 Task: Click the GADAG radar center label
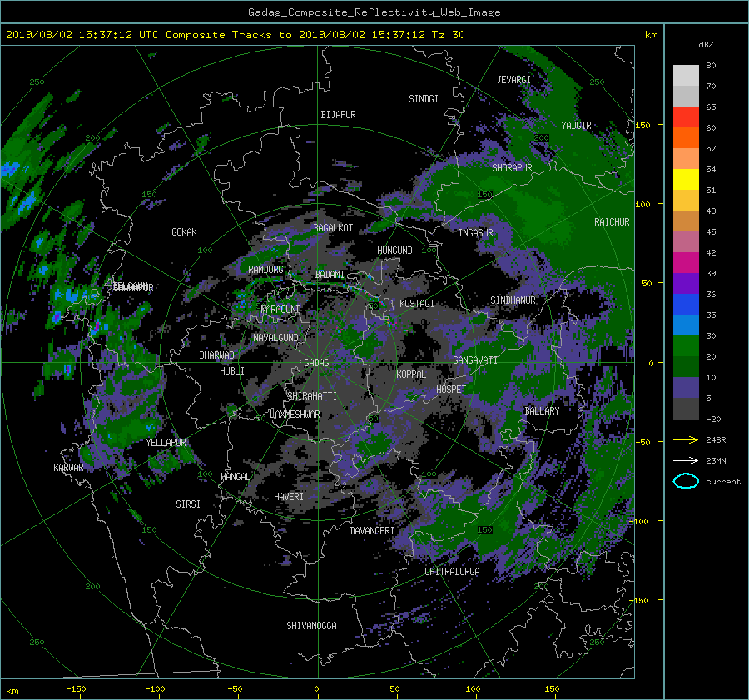[316, 363]
